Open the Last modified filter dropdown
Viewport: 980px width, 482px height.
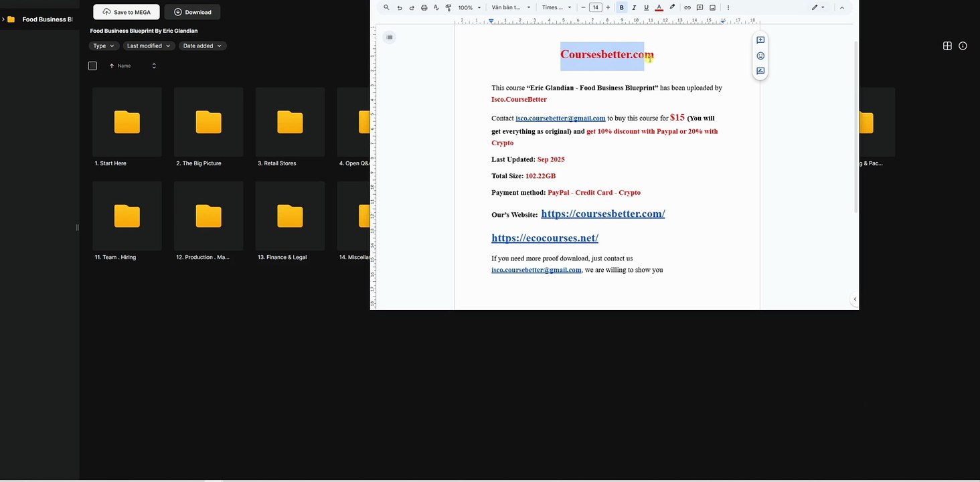tap(149, 46)
